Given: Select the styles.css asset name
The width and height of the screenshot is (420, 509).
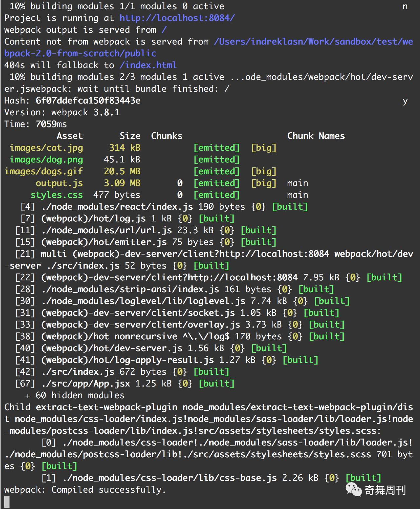Looking at the screenshot, I should click(57, 195).
